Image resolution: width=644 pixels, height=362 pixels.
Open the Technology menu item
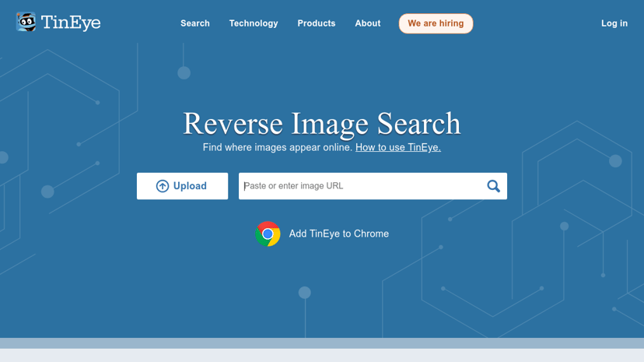254,23
